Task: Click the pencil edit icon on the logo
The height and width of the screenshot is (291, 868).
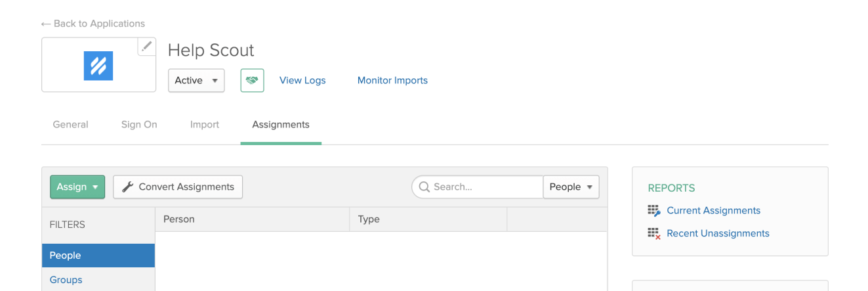Action: tap(147, 47)
